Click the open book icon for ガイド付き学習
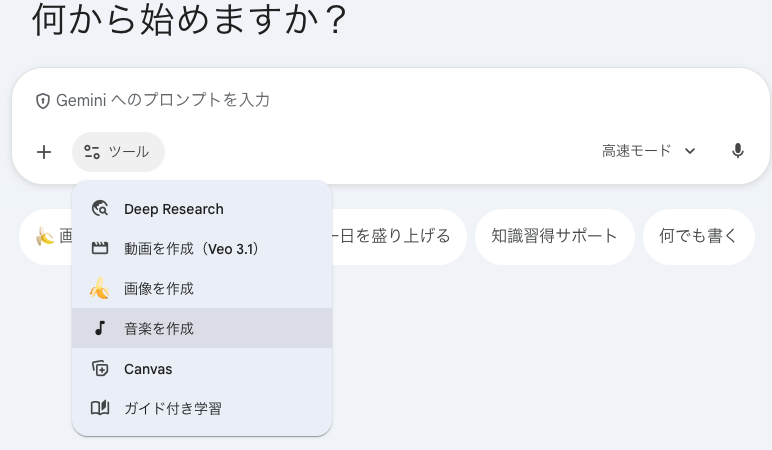The image size is (772, 450). tap(99, 408)
